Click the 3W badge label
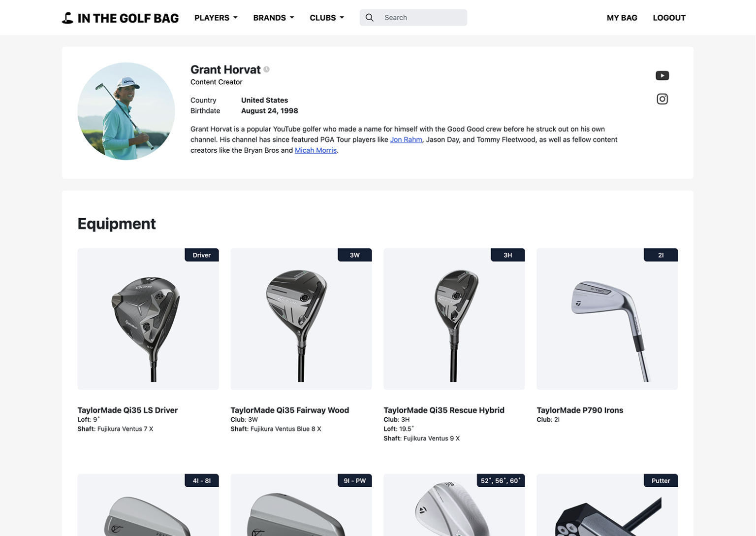756x536 pixels. (x=355, y=255)
